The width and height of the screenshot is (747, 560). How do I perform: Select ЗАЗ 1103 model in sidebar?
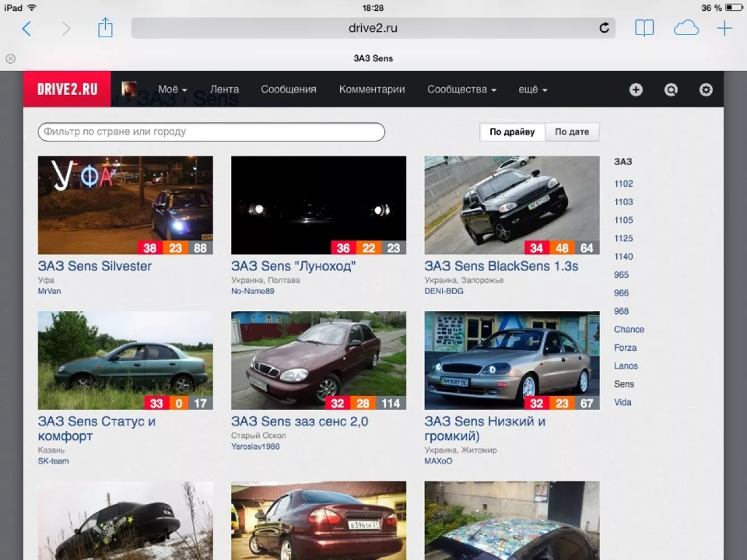pos(624,202)
